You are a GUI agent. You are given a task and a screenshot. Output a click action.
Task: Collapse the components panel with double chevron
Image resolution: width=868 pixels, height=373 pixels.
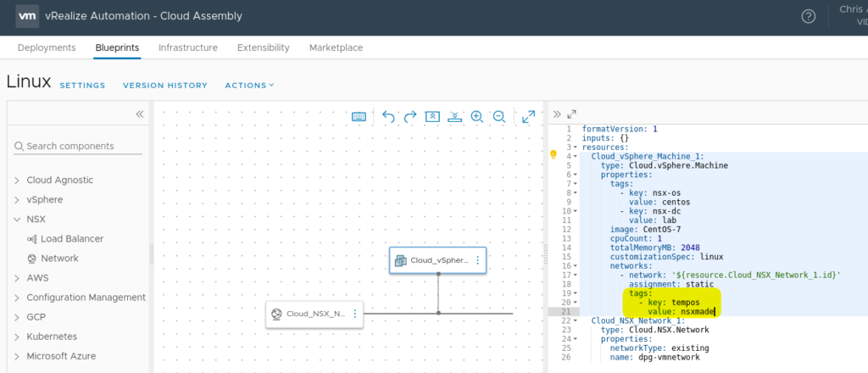click(x=140, y=114)
